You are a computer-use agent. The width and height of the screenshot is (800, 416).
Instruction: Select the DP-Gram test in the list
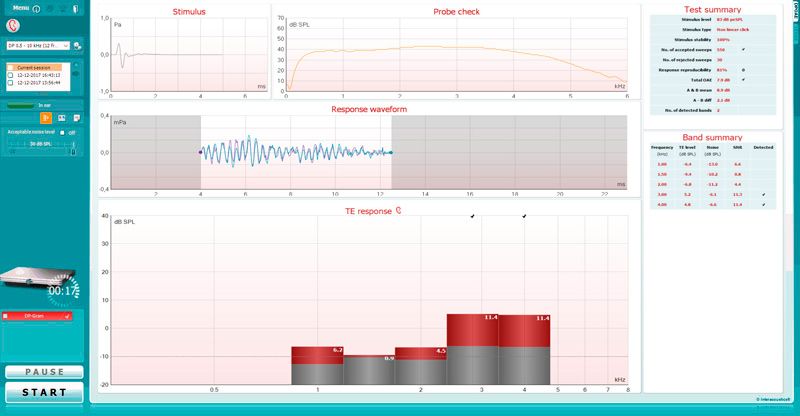pyautogui.click(x=38, y=316)
